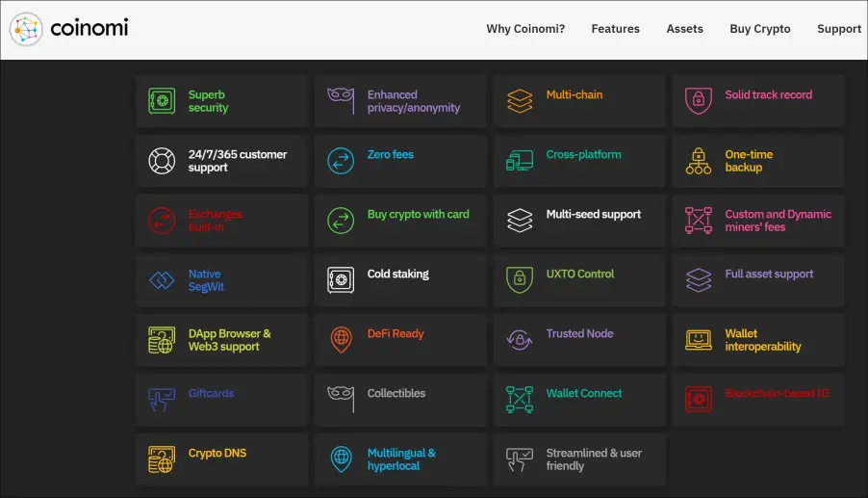868x498 pixels.
Task: Click the Superb security safe icon
Action: coord(162,101)
